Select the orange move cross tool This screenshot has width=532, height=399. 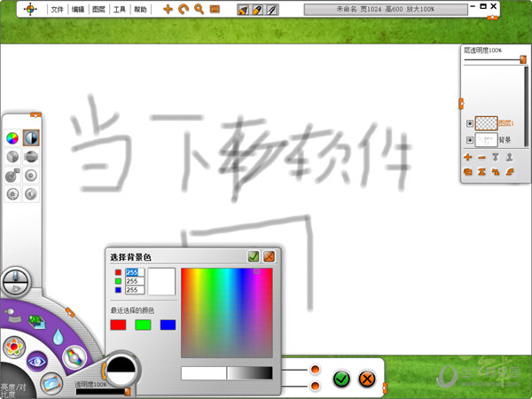[x=168, y=9]
